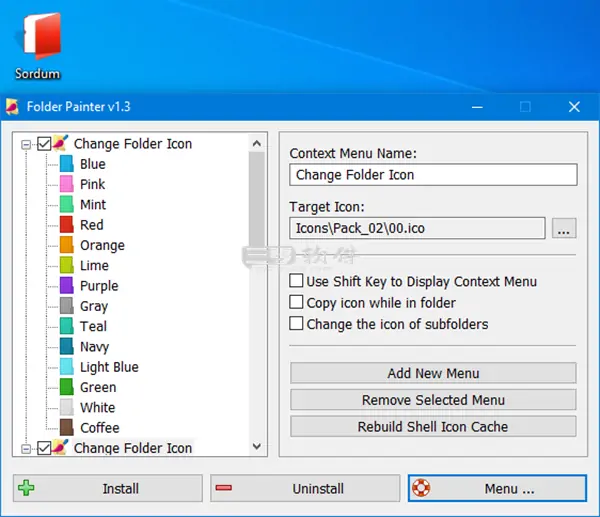The image size is (600, 517).
Task: Collapse the first Change Folder Icon tree node
Action: pyautogui.click(x=26, y=145)
